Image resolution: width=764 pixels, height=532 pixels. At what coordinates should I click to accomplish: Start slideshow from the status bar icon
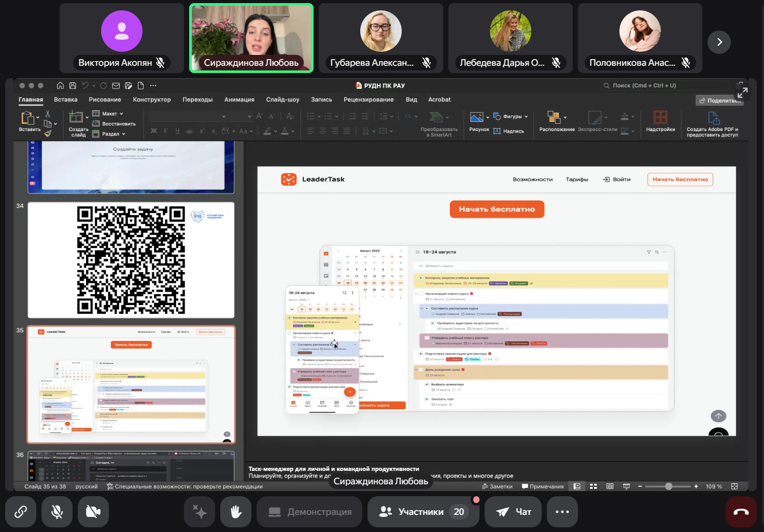coord(627,486)
